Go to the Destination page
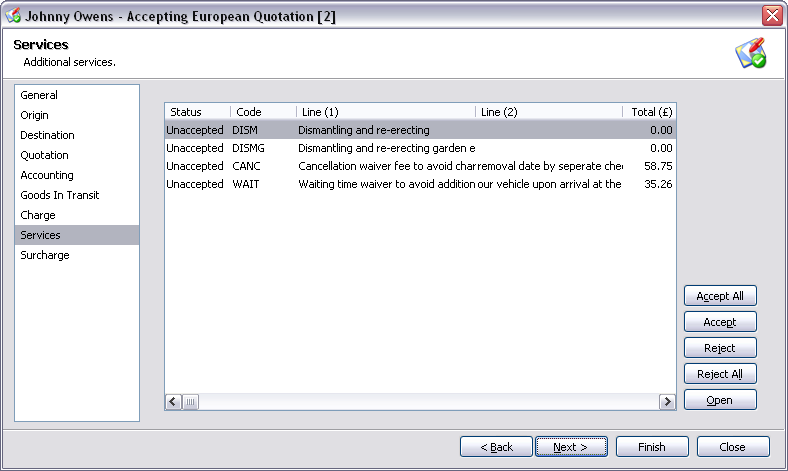The image size is (788, 471). [47, 135]
